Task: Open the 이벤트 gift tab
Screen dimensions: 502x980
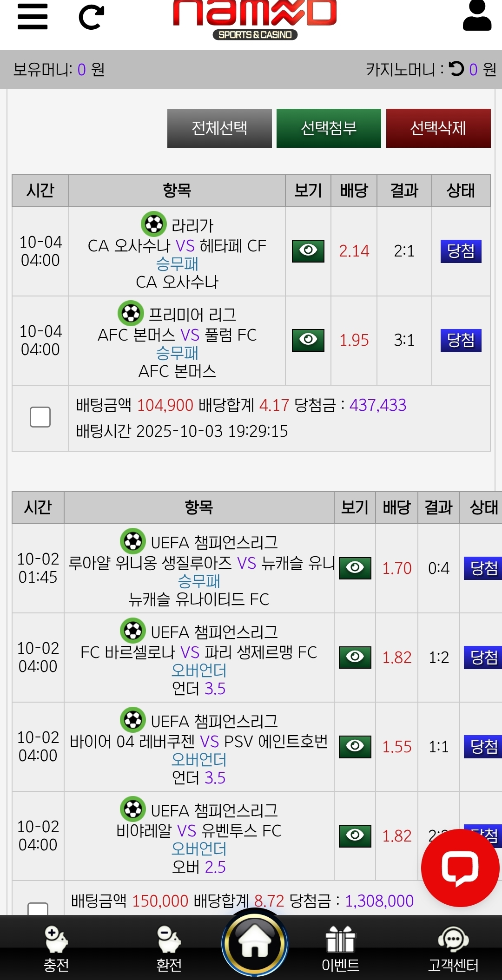Action: click(x=340, y=948)
